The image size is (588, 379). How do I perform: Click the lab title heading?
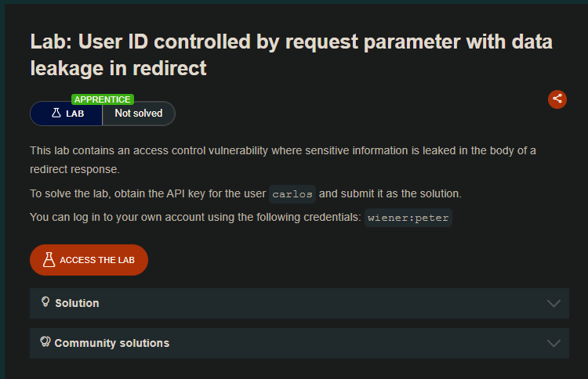291,55
